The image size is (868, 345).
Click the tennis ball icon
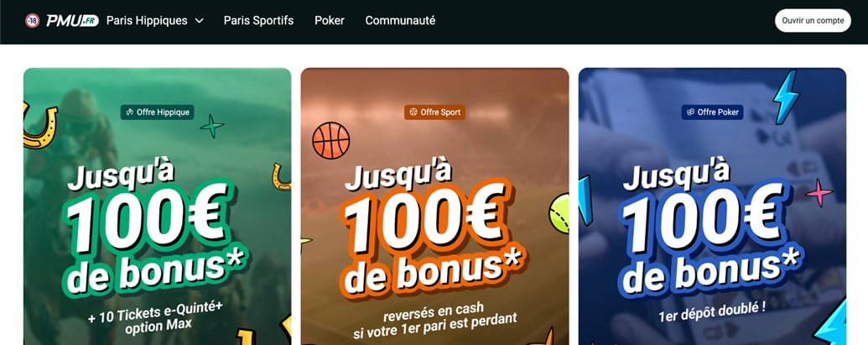559,213
